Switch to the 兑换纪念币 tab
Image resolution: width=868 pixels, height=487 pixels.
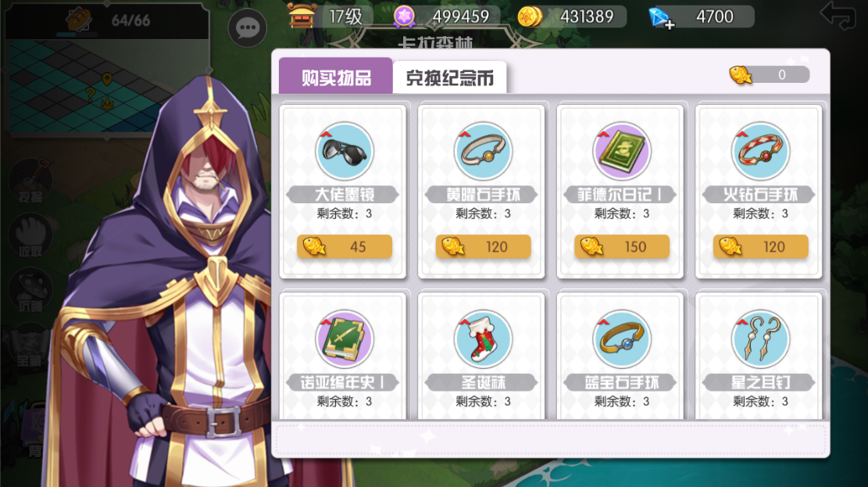pos(449,77)
